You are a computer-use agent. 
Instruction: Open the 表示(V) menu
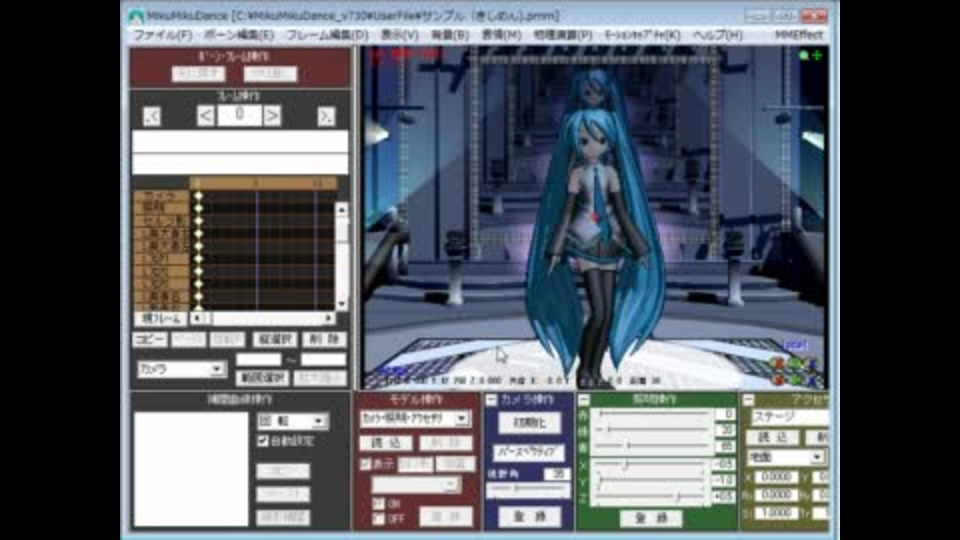coord(400,35)
